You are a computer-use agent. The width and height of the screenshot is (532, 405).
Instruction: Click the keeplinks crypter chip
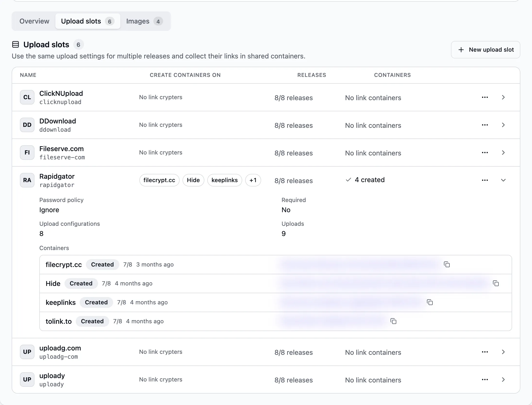(x=224, y=180)
